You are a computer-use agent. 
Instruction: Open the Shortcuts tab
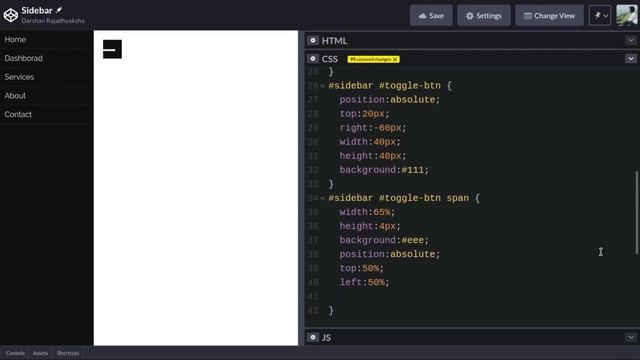point(68,353)
